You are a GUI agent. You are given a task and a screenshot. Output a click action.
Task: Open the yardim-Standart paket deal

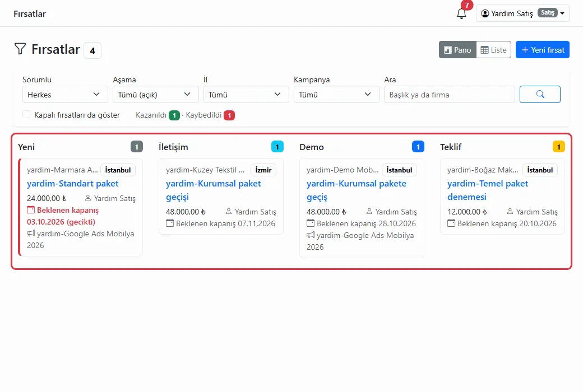[x=72, y=184]
